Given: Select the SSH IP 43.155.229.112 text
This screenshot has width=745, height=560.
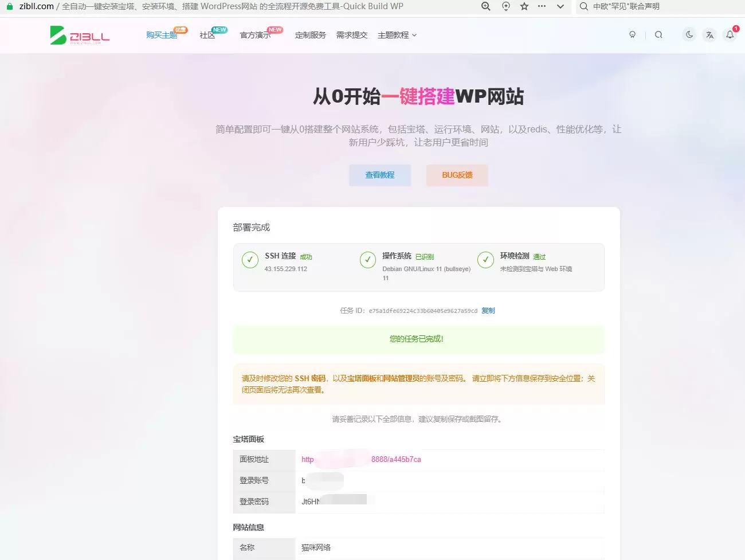Looking at the screenshot, I should (x=286, y=269).
